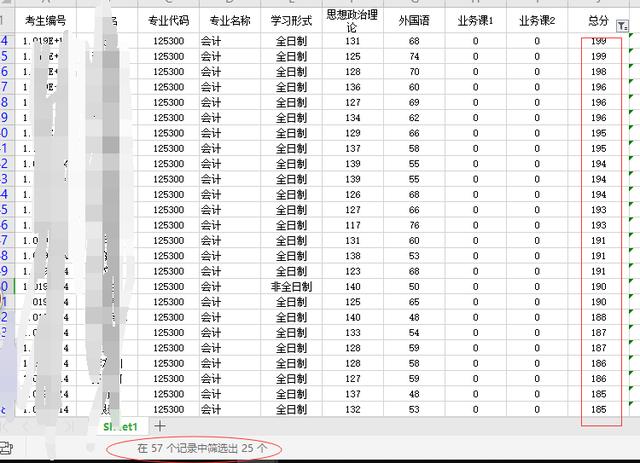Screen dimensions: 640x463
Task: Select the 专业代码 header cell
Action: click(170, 20)
